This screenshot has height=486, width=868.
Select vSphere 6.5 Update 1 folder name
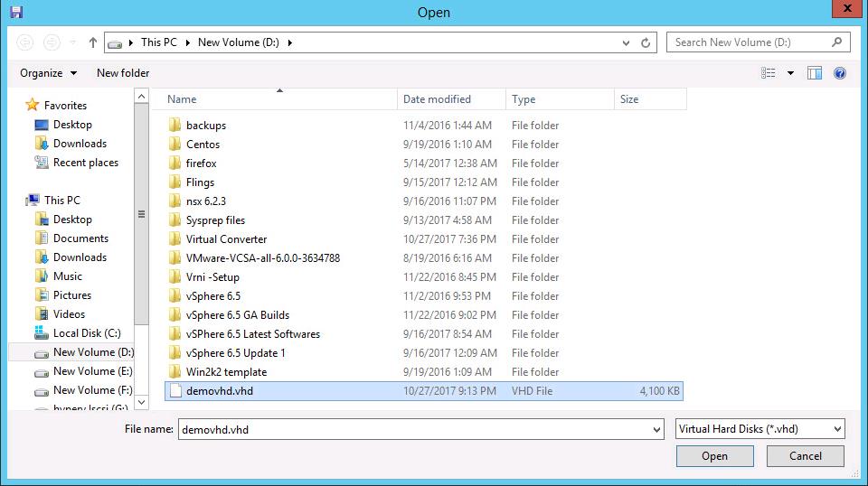coord(236,352)
